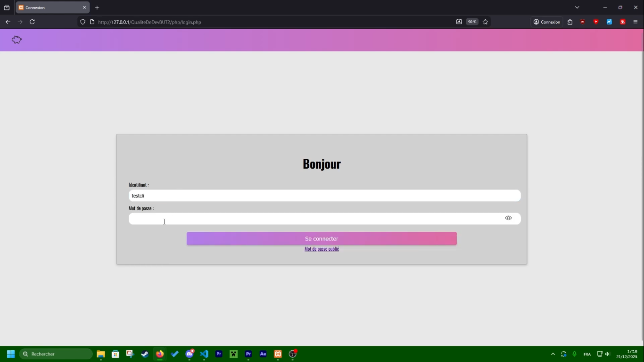644x362 pixels.
Task: Click the shield tracking protection icon
Action: pos(83,22)
